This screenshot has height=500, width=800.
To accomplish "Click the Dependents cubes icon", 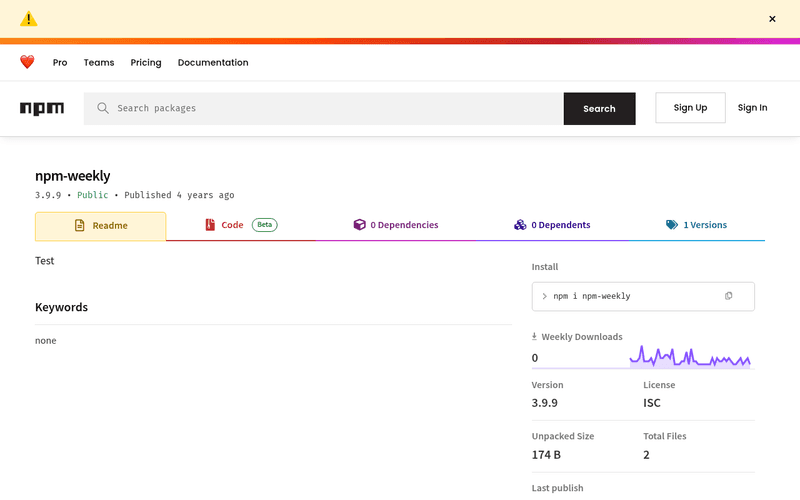I will coord(520,224).
